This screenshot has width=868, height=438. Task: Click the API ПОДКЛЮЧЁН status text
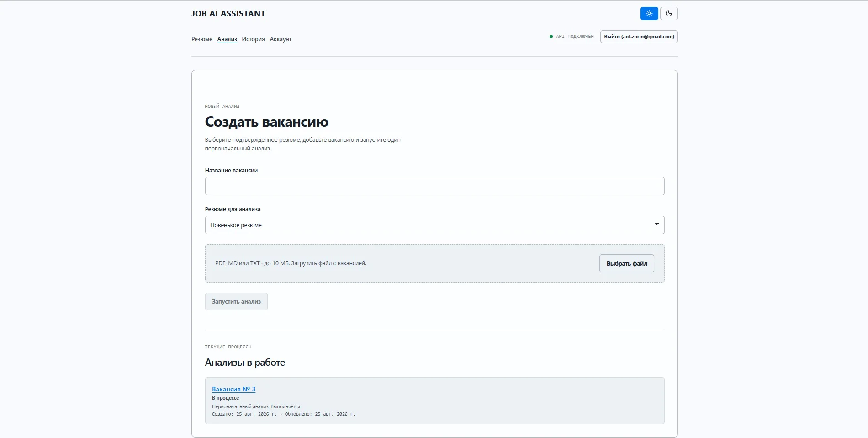(x=575, y=37)
